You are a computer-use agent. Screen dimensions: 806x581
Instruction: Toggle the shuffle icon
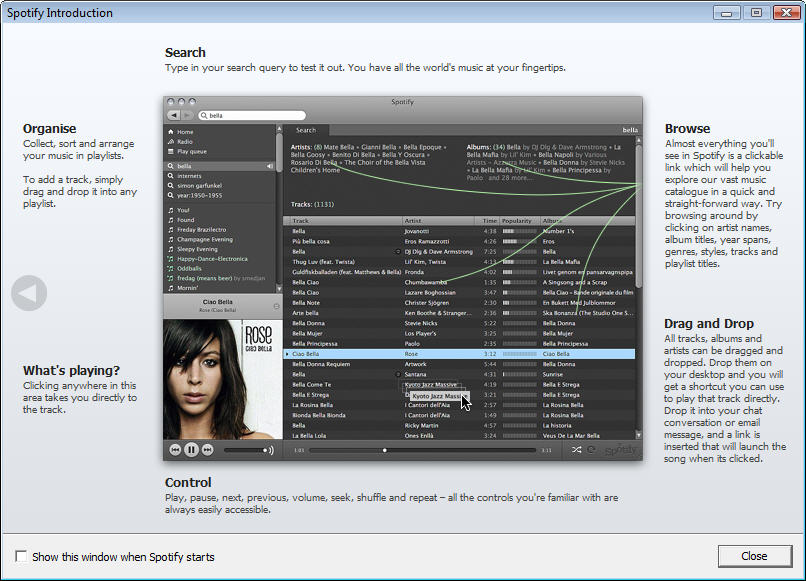click(x=576, y=450)
